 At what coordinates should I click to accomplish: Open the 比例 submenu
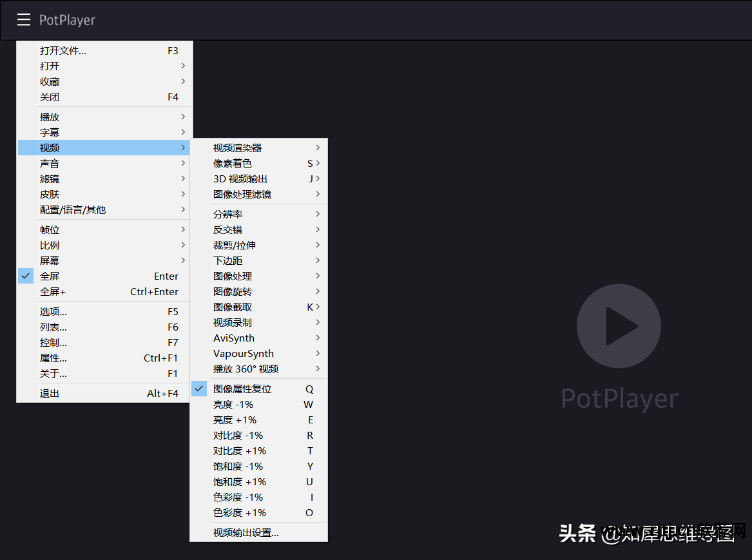[x=104, y=245]
